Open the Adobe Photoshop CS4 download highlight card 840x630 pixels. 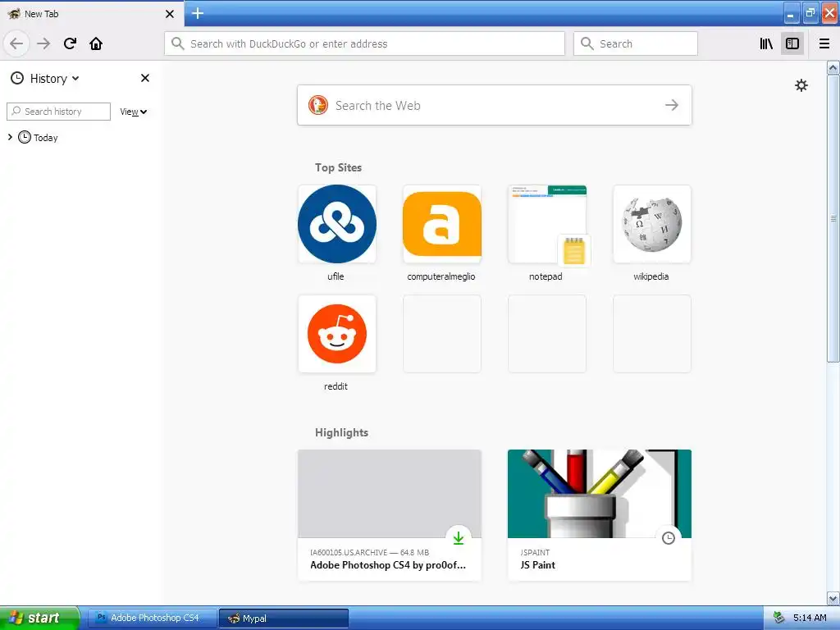point(390,515)
